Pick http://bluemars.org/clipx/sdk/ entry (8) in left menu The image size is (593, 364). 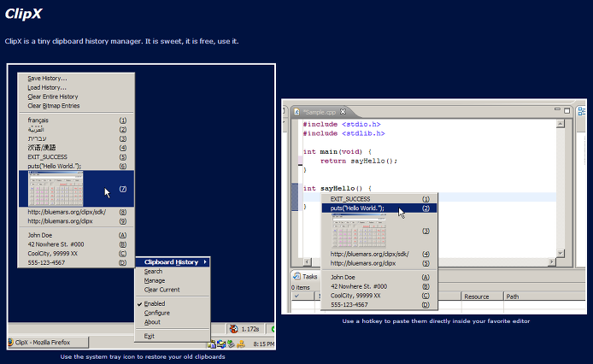click(x=76, y=212)
